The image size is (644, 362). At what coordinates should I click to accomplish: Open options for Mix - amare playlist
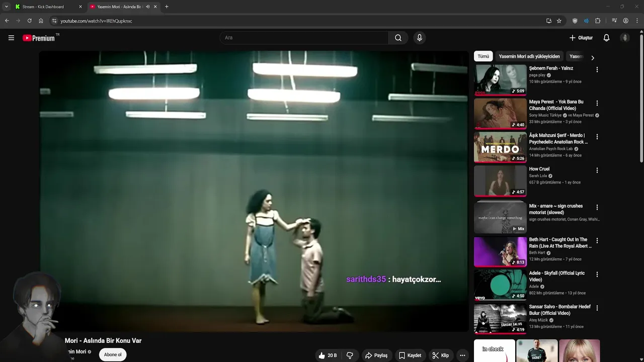click(597, 207)
